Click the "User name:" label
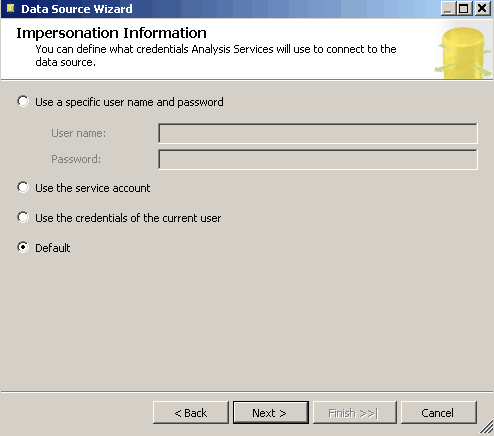 pyautogui.click(x=78, y=133)
